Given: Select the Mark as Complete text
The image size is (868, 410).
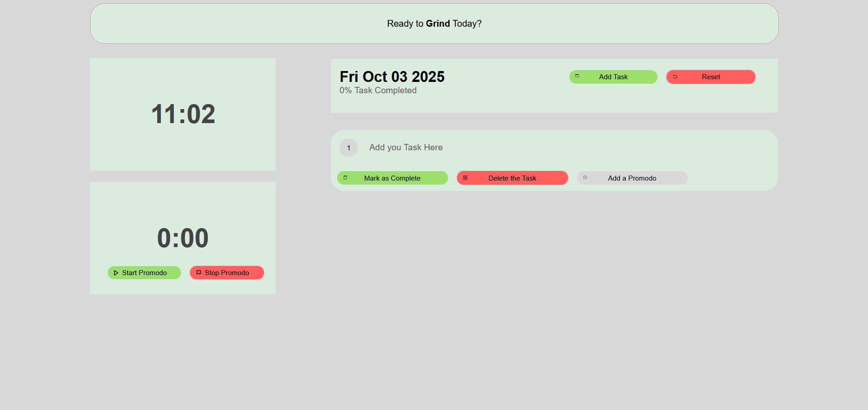Looking at the screenshot, I should (x=392, y=178).
